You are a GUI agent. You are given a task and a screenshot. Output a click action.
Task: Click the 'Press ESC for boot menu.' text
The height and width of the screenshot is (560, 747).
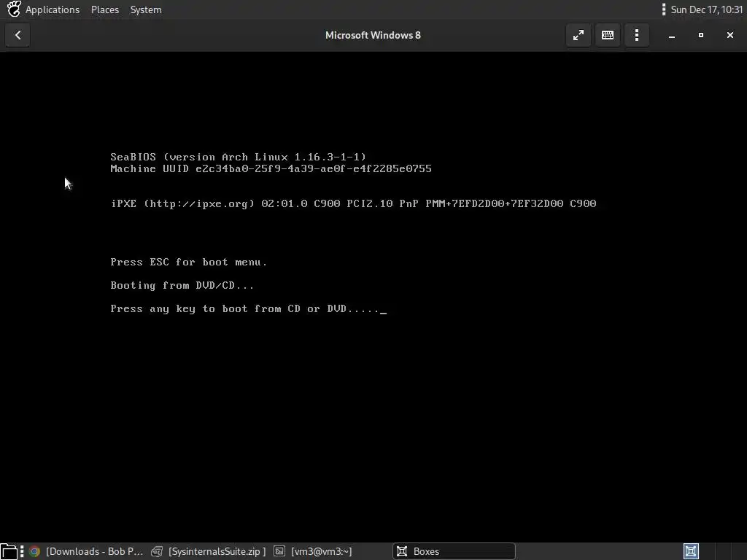tap(189, 262)
